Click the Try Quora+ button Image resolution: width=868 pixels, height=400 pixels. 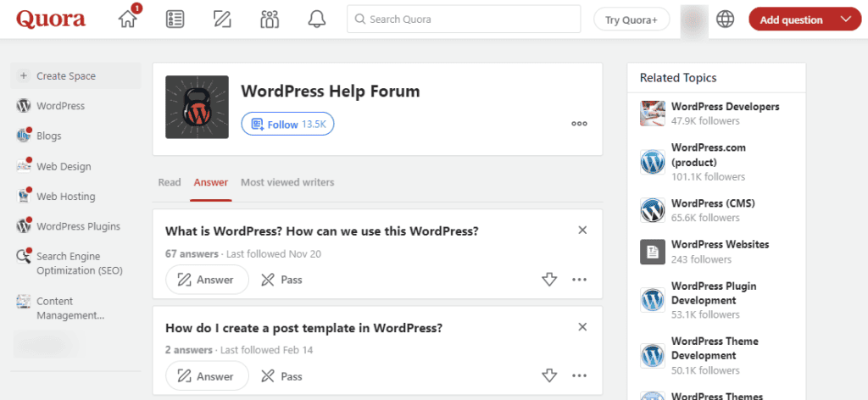pos(631,19)
